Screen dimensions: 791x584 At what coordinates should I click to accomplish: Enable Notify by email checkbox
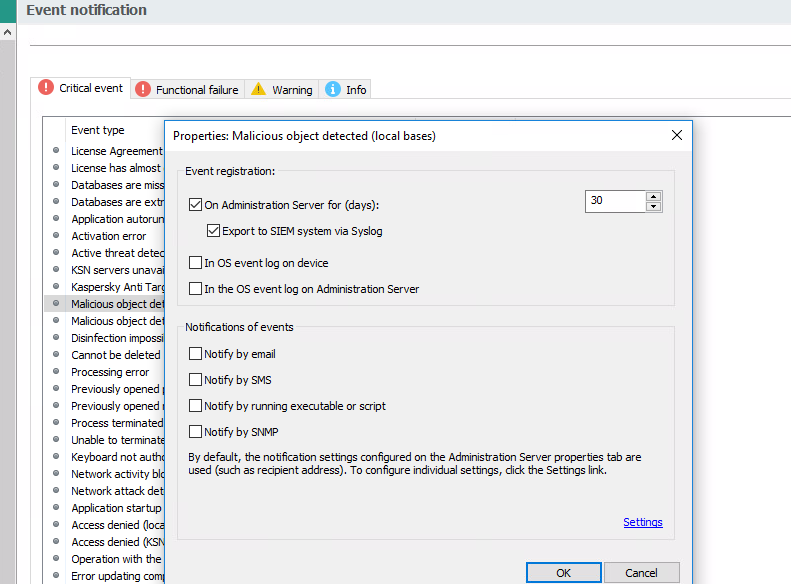click(x=195, y=354)
